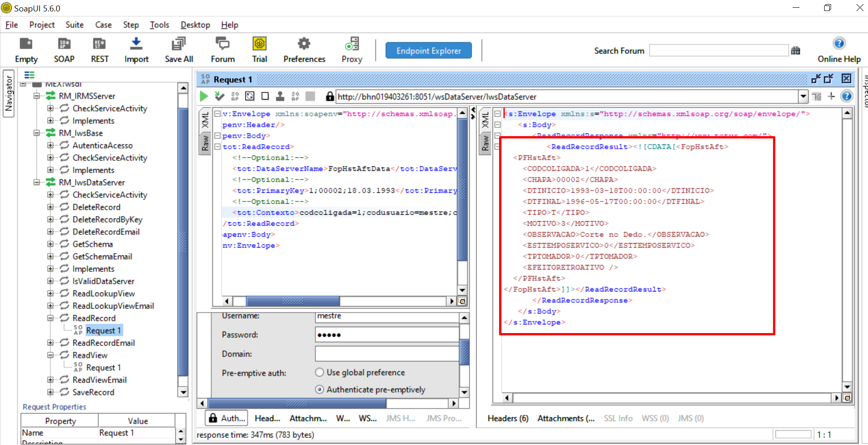Submit the request with green play arrow
Image resolution: width=868 pixels, height=445 pixels.
click(204, 96)
